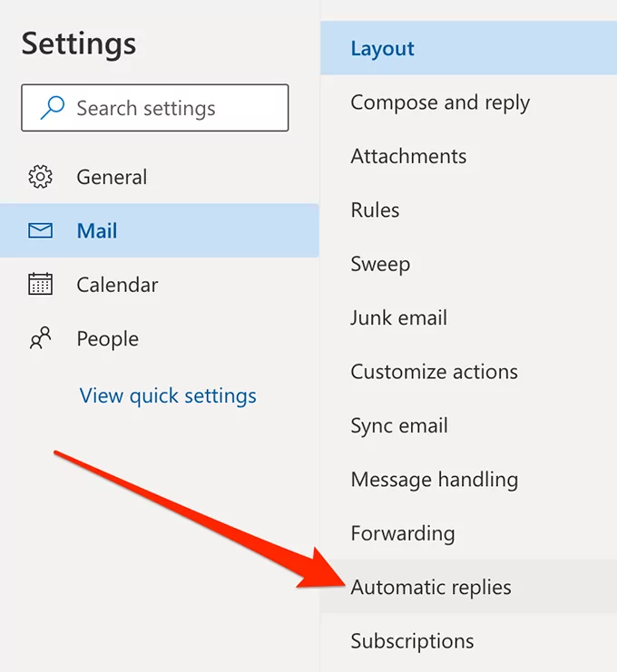Open Sweep settings
Image resolution: width=617 pixels, height=672 pixels.
pyautogui.click(x=468, y=264)
